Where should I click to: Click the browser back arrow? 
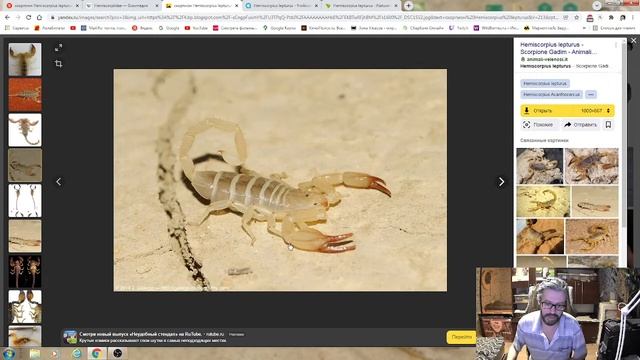pos(7,18)
